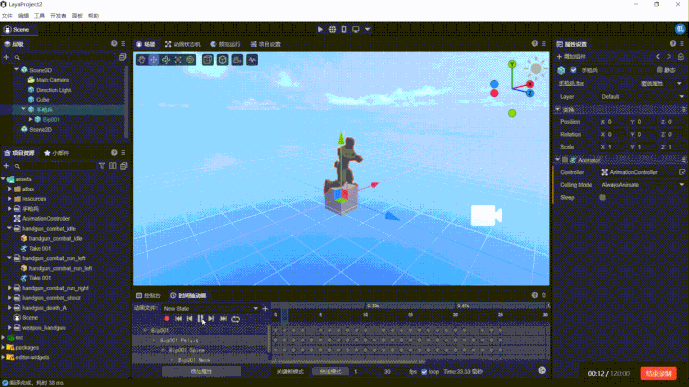Toggle the loop checkbox in timeline footer
The height and width of the screenshot is (387, 689).
click(424, 372)
